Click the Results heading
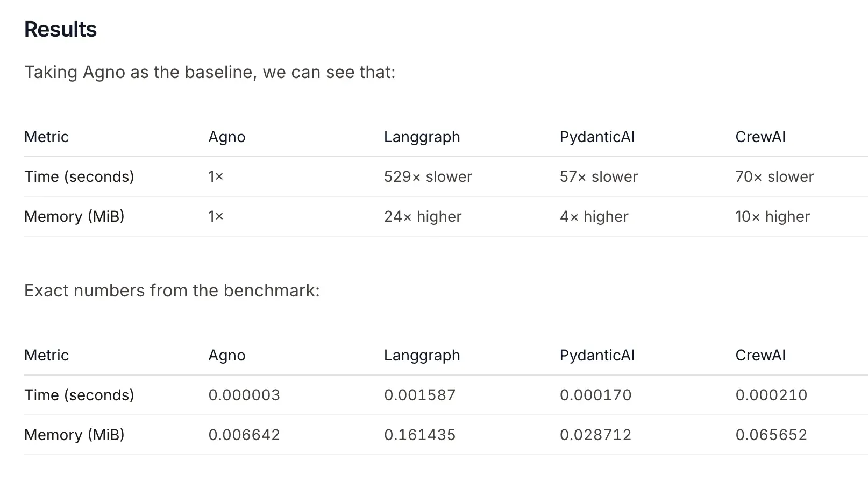 coord(60,29)
